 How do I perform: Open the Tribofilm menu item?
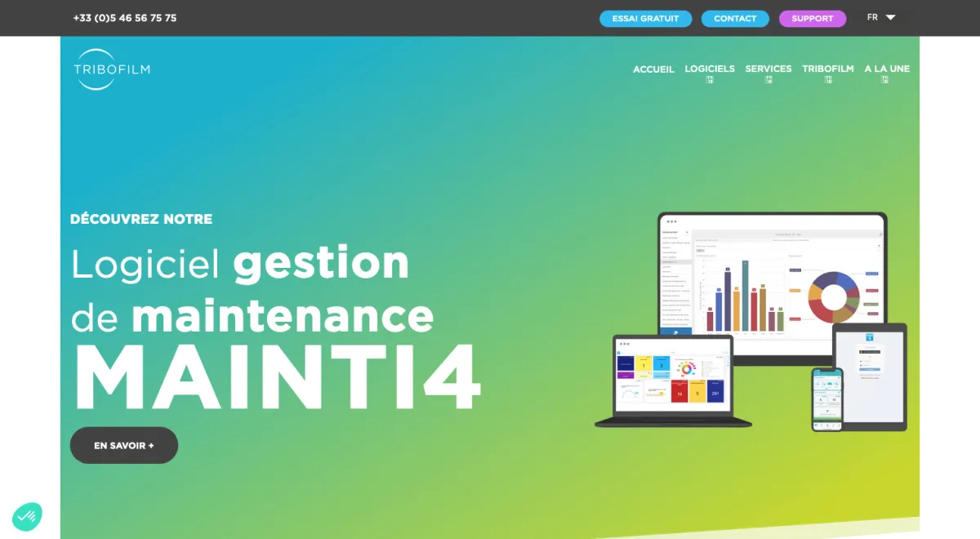pos(828,69)
